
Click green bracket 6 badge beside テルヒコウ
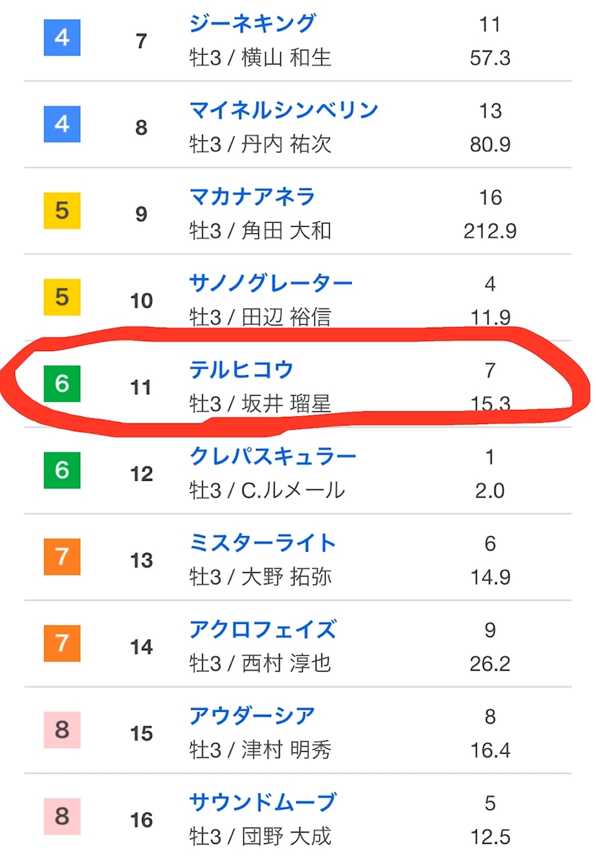(x=62, y=384)
